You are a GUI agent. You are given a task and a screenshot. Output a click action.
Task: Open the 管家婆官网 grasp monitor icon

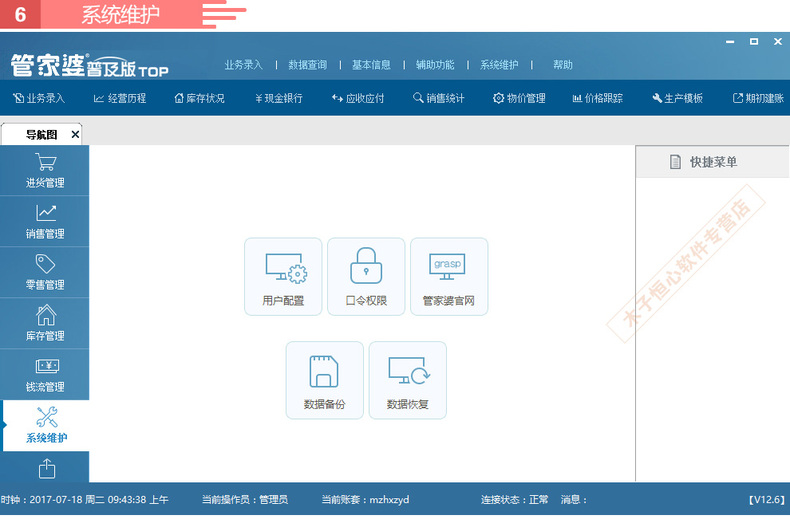pos(449,277)
